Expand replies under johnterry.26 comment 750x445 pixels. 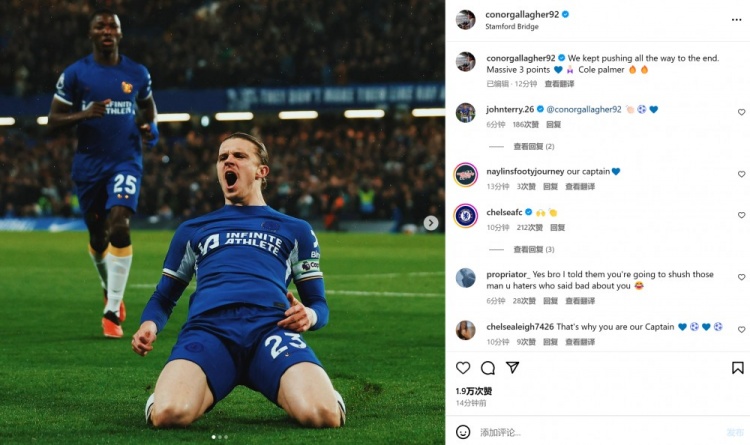(x=534, y=146)
